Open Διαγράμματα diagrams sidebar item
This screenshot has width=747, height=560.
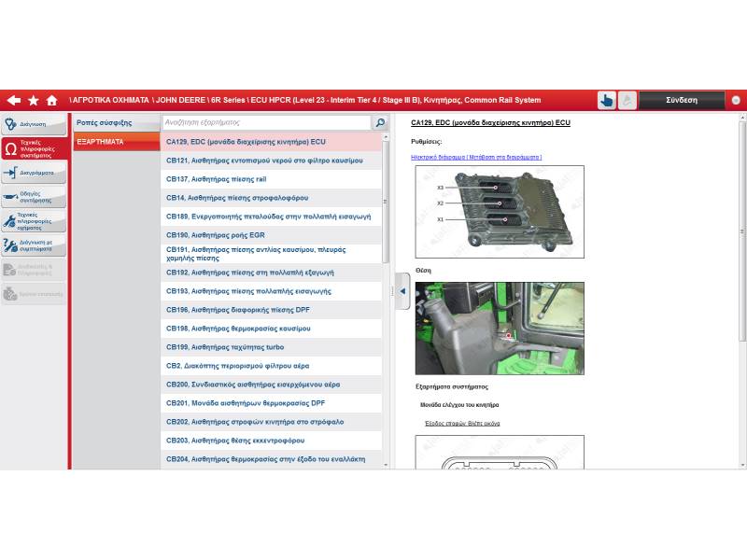34,173
